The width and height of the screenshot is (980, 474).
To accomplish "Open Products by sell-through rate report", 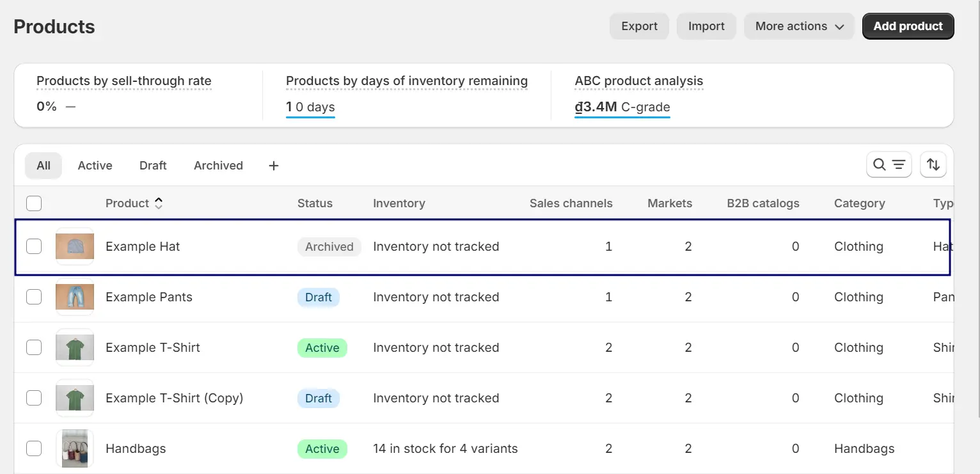I will [x=123, y=81].
